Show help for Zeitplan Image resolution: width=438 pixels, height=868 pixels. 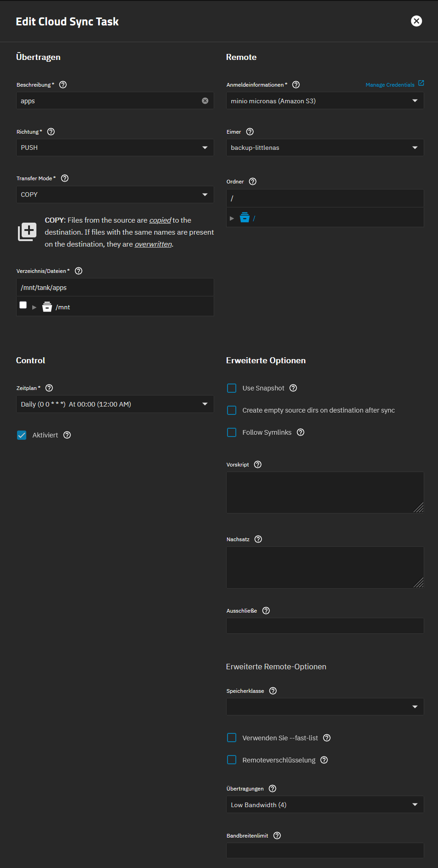[49, 388]
